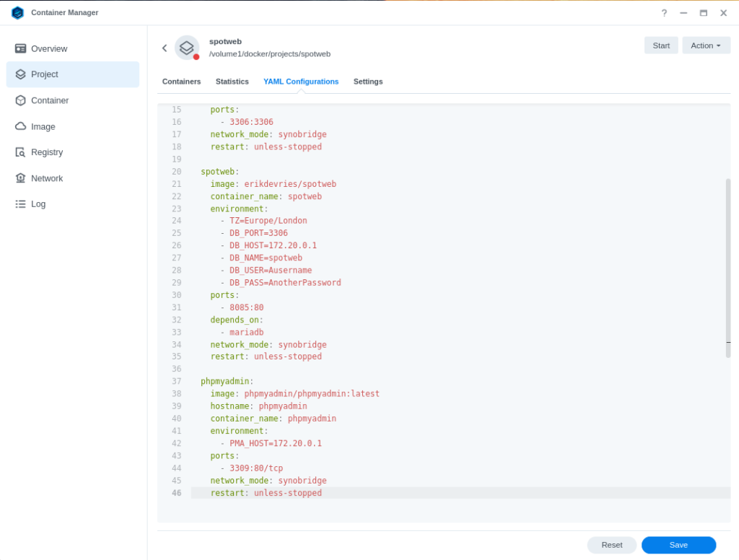Open the Settings tab

tap(368, 82)
